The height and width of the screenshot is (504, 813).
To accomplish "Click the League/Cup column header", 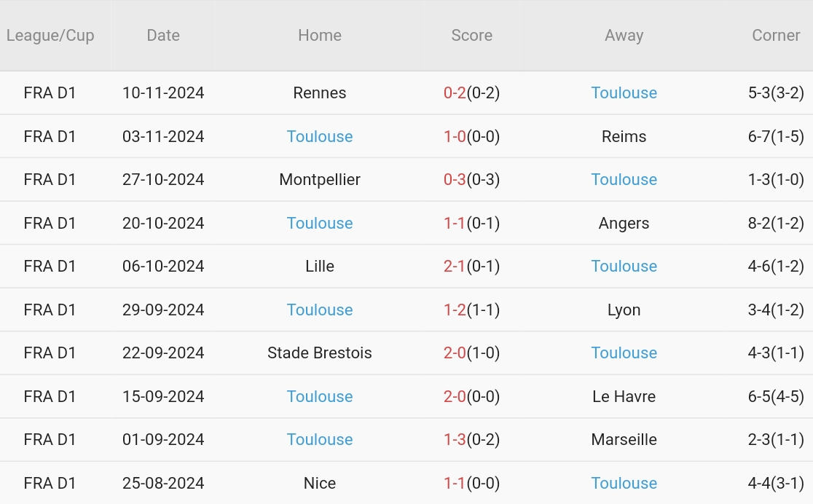I will point(50,35).
